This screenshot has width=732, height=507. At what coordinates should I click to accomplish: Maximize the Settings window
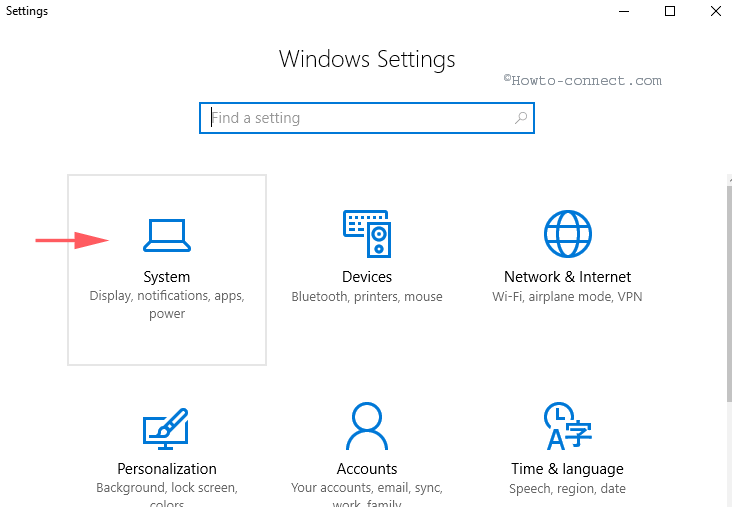pyautogui.click(x=670, y=11)
